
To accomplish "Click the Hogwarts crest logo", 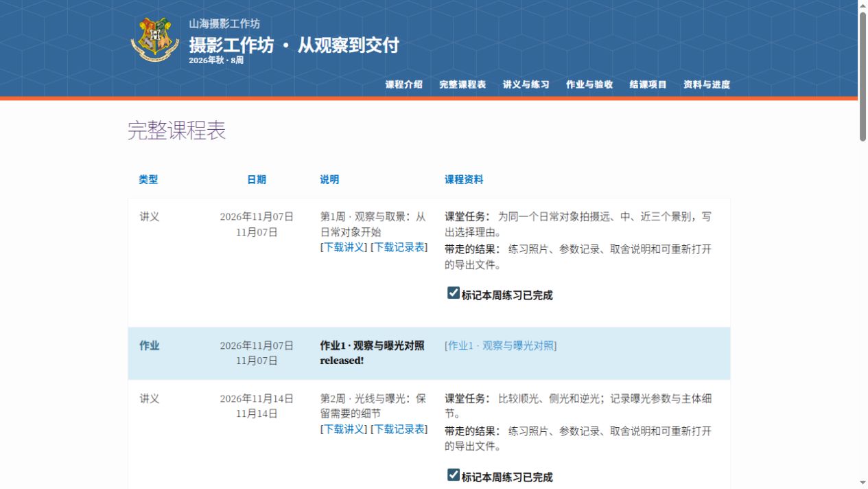I will [155, 40].
